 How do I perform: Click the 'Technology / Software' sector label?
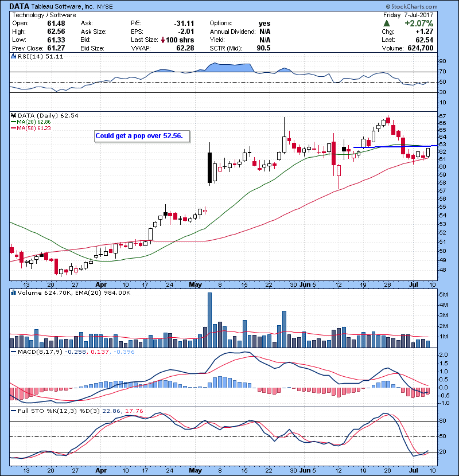pyautogui.click(x=44, y=15)
